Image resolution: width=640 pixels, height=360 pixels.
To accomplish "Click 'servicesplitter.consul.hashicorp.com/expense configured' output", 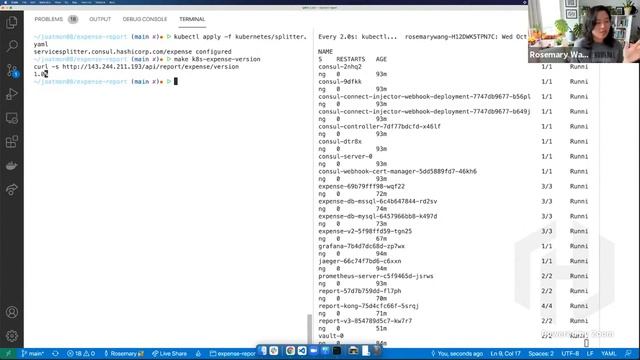I will point(133,52).
